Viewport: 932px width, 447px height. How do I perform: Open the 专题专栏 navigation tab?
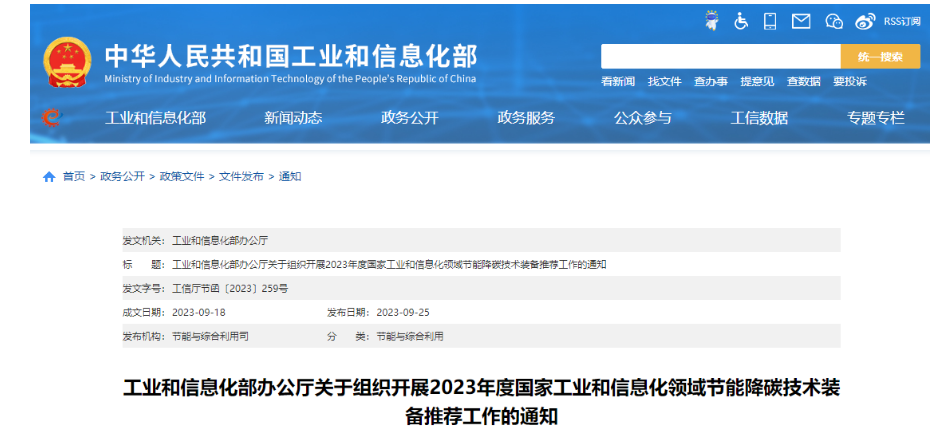point(876,118)
